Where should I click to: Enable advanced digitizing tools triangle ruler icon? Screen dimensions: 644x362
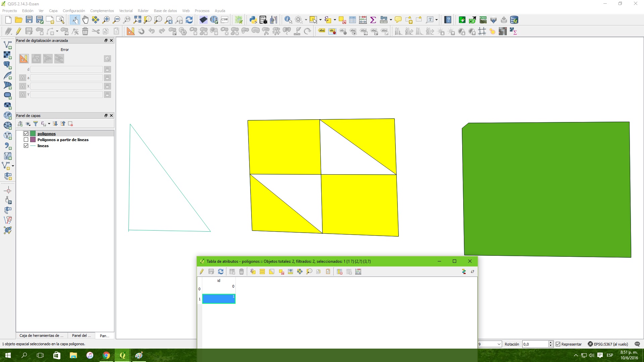click(x=130, y=31)
